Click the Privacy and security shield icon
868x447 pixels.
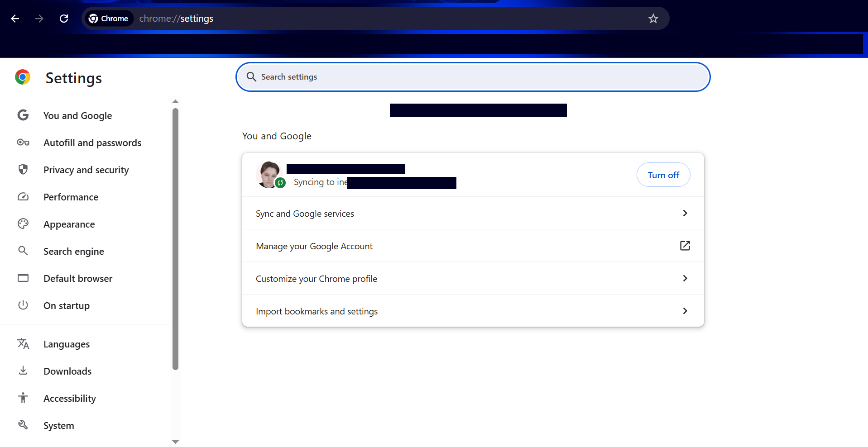(x=23, y=170)
